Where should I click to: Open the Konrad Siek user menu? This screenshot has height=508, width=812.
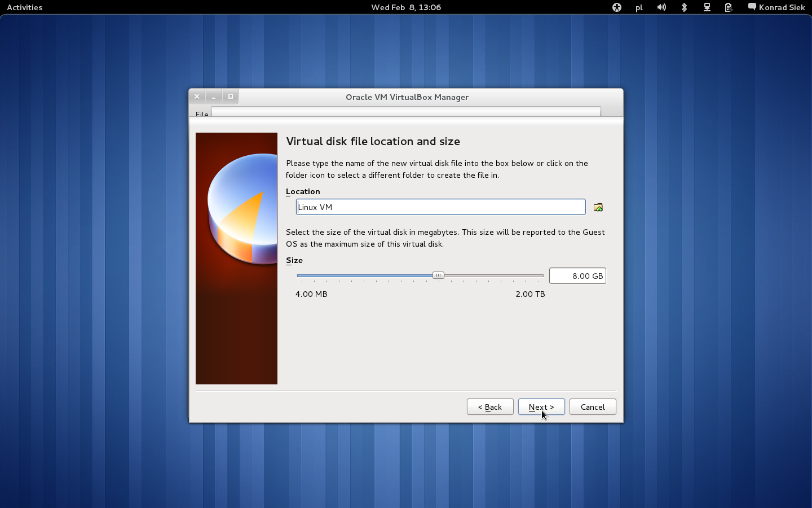coord(776,7)
